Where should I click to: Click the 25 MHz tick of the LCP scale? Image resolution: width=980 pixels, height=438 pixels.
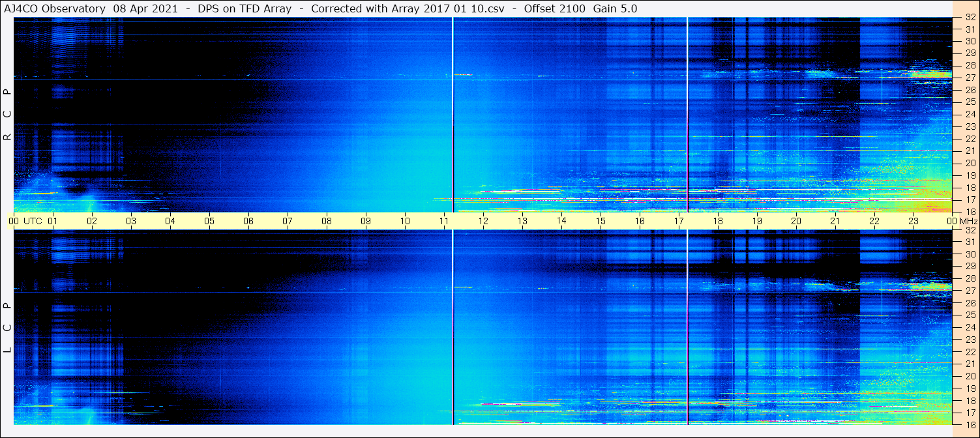[x=970, y=315]
